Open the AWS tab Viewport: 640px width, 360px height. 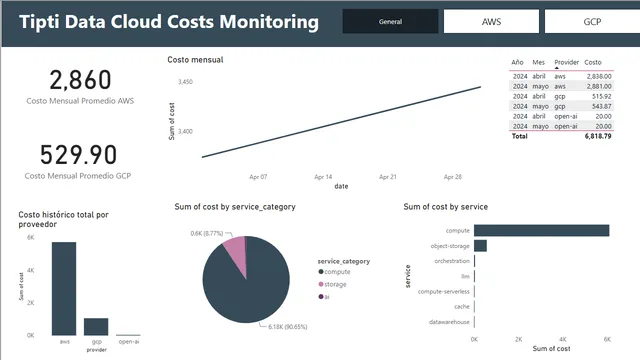(x=491, y=22)
